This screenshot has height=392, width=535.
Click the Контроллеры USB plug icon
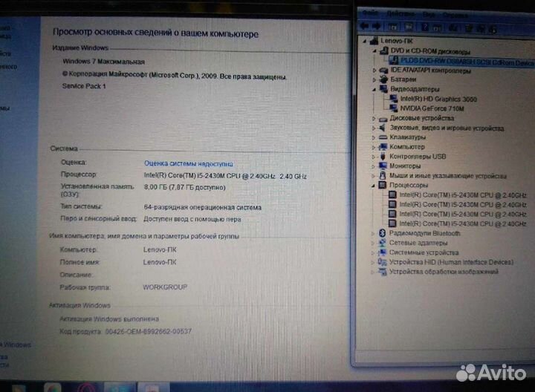[x=383, y=157]
